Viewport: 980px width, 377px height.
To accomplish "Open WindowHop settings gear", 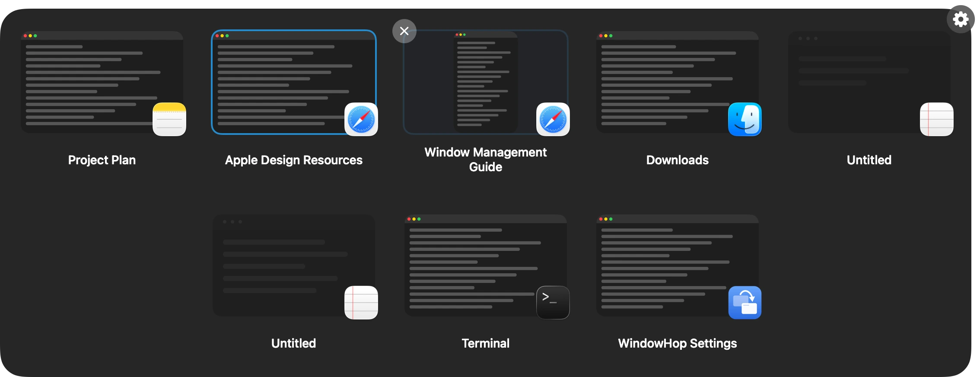I will [x=961, y=19].
